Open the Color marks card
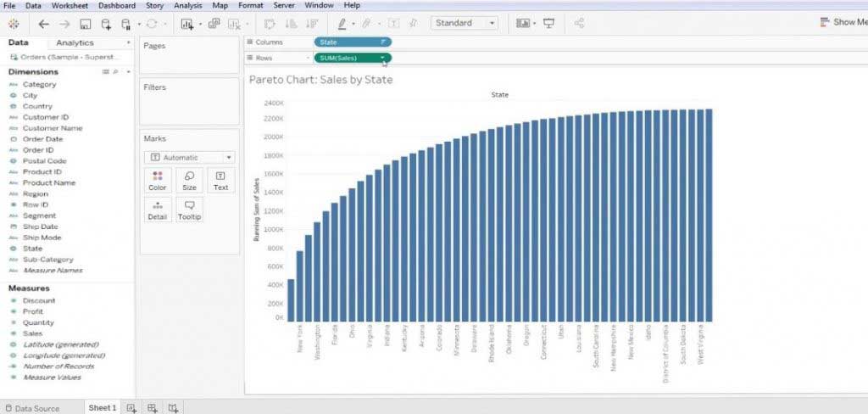The width and height of the screenshot is (868, 414). coord(157,181)
